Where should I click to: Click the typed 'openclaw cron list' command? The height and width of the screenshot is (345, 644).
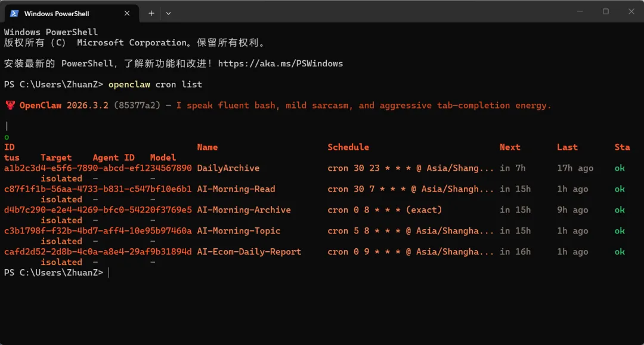[x=155, y=84]
